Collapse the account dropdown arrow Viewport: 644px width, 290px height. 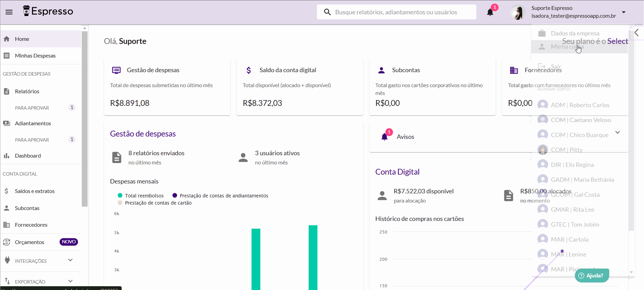624,12
